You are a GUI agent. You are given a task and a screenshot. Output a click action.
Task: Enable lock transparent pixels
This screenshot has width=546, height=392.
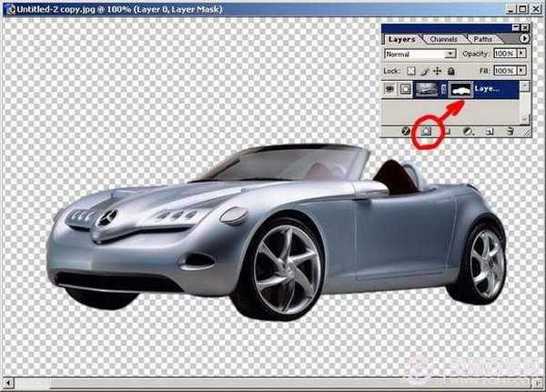pos(412,70)
